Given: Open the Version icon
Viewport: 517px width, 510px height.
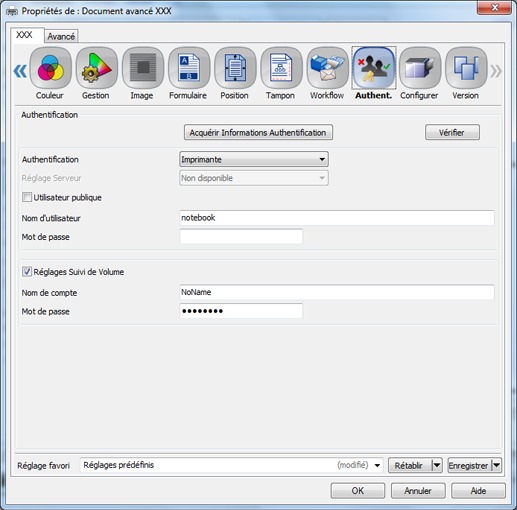Looking at the screenshot, I should pos(466,68).
